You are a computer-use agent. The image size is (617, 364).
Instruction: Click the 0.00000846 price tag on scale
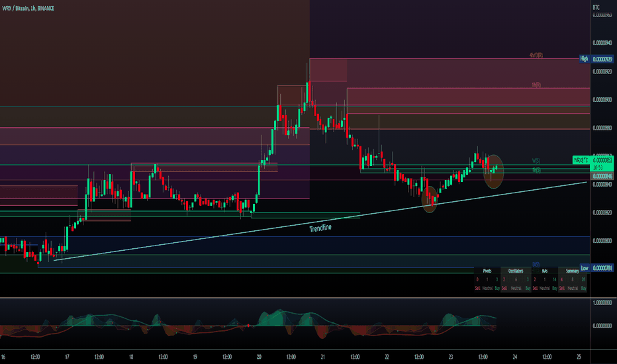point(602,176)
